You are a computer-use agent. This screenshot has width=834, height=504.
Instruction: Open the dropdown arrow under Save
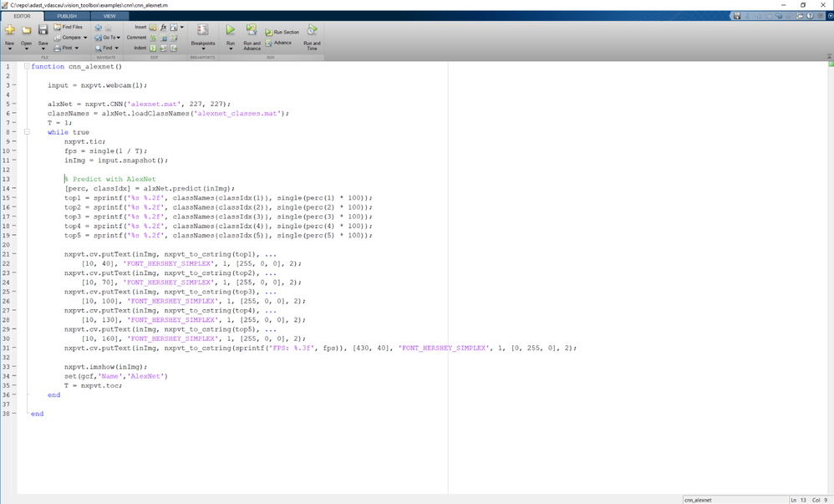click(x=43, y=48)
